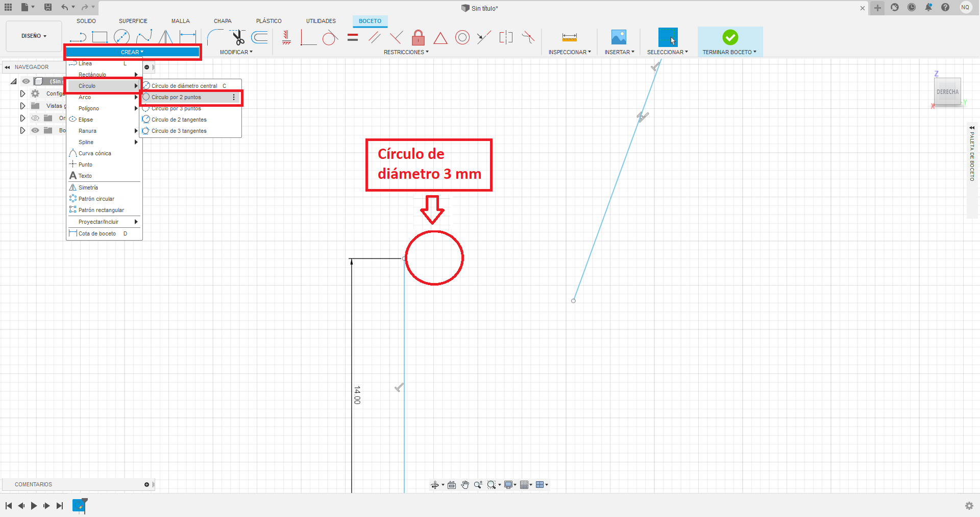Image resolution: width=980 pixels, height=517 pixels.
Task: Select the Circle tool icon in the toolbar
Action: (121, 37)
